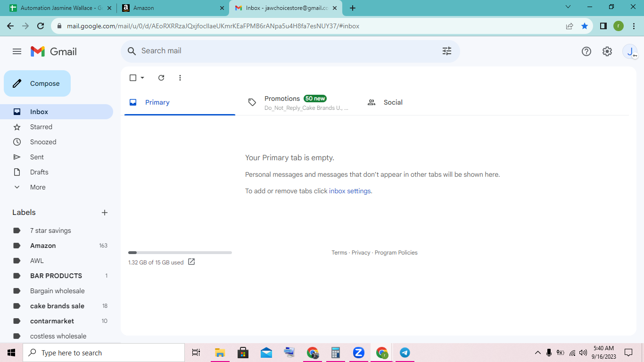The width and height of the screenshot is (644, 362).
Task: Refresh the inbox
Action: pos(161,78)
